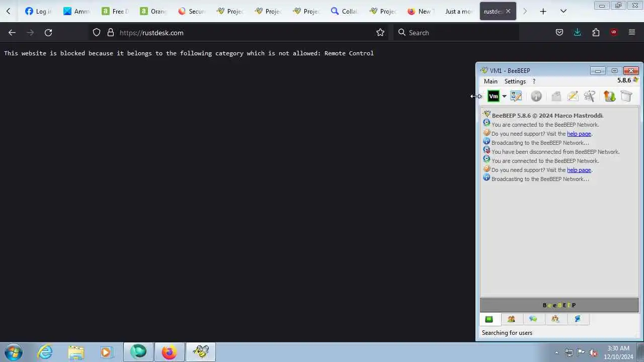
Task: Go back with Firefox back arrow
Action: (x=12, y=33)
